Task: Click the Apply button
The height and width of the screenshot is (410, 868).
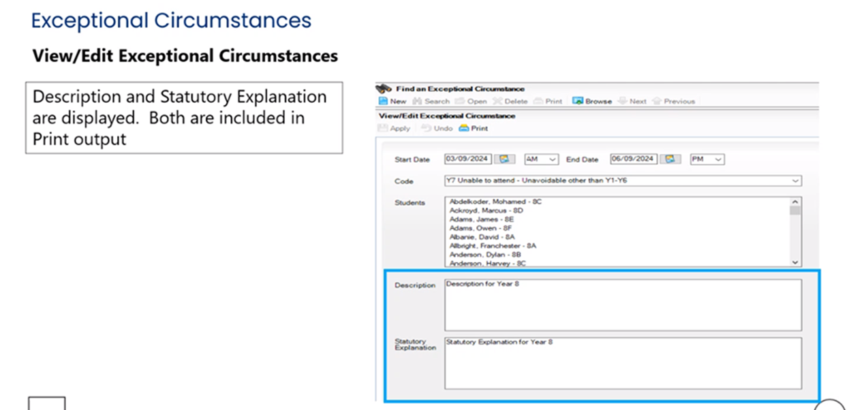Action: [394, 128]
